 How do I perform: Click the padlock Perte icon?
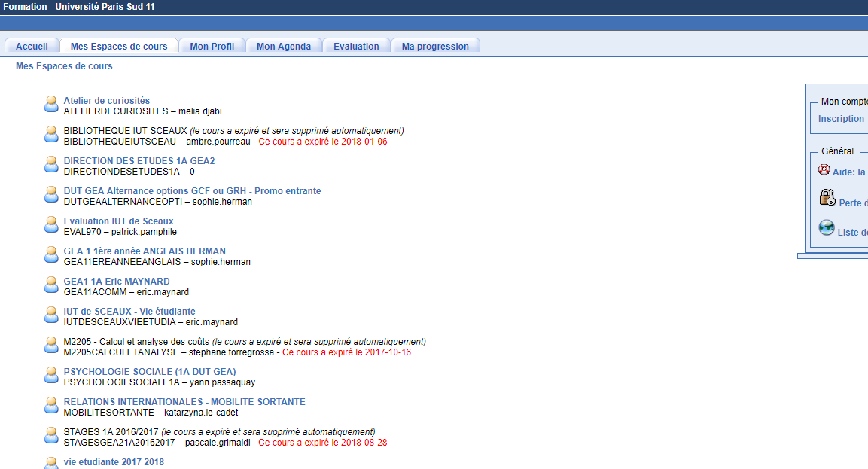point(827,197)
